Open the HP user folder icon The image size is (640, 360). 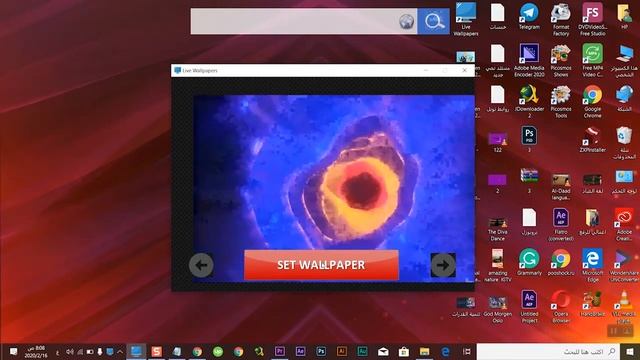624,16
